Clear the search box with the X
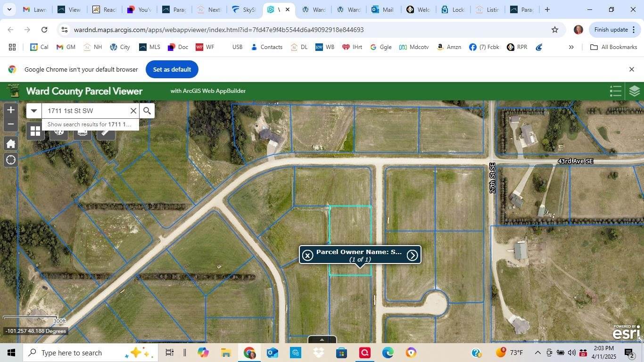Screen dimensions: 644x362 [133, 111]
